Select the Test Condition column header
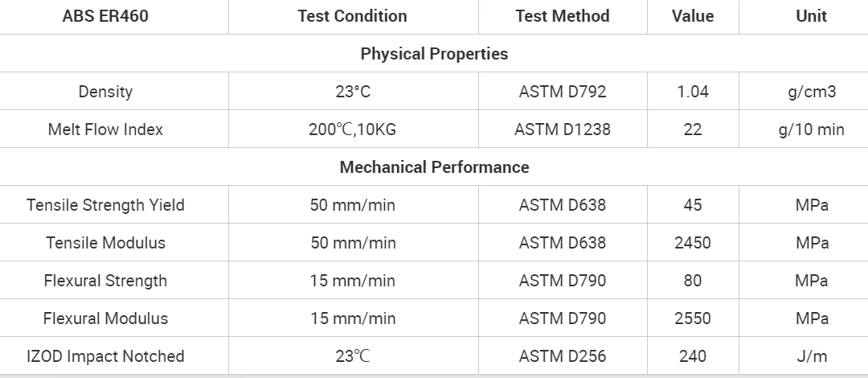 pyautogui.click(x=353, y=16)
